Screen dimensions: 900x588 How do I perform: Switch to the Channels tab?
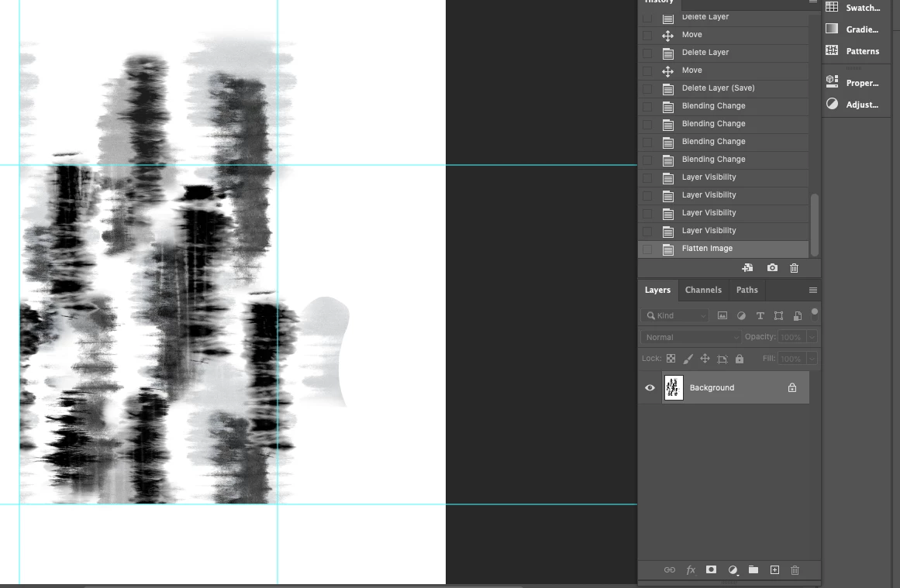tap(703, 291)
